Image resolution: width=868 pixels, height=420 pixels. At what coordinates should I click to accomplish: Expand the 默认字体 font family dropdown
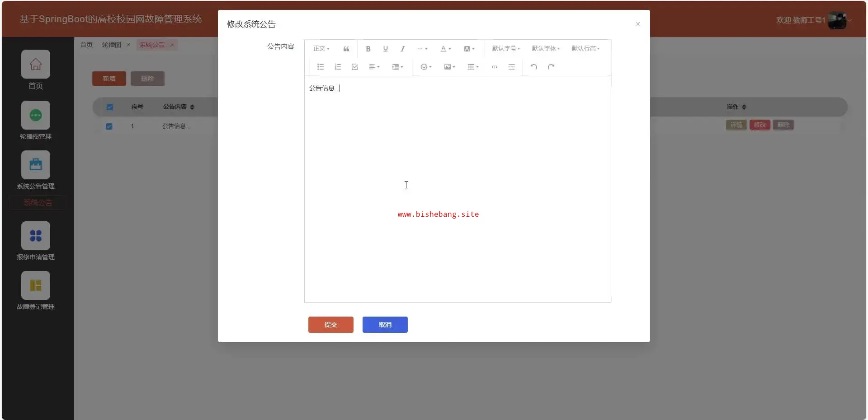[x=546, y=49]
